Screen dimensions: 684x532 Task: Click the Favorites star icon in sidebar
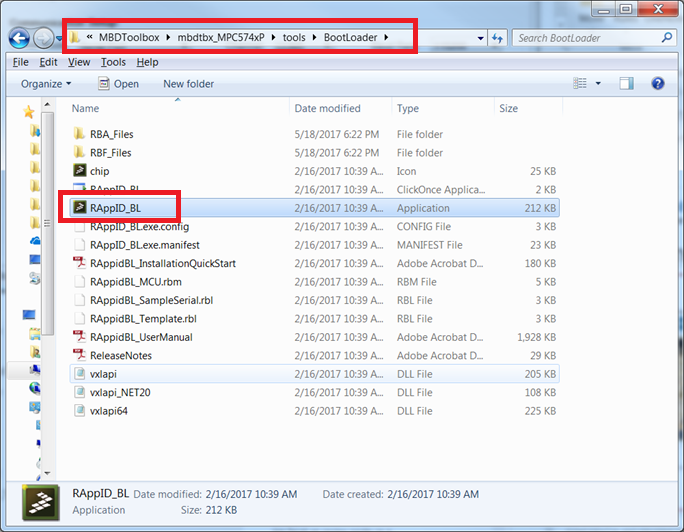(x=29, y=112)
